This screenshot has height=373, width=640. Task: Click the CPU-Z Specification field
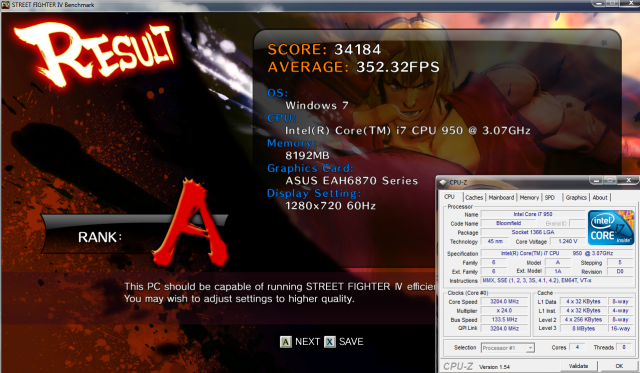tap(557, 253)
